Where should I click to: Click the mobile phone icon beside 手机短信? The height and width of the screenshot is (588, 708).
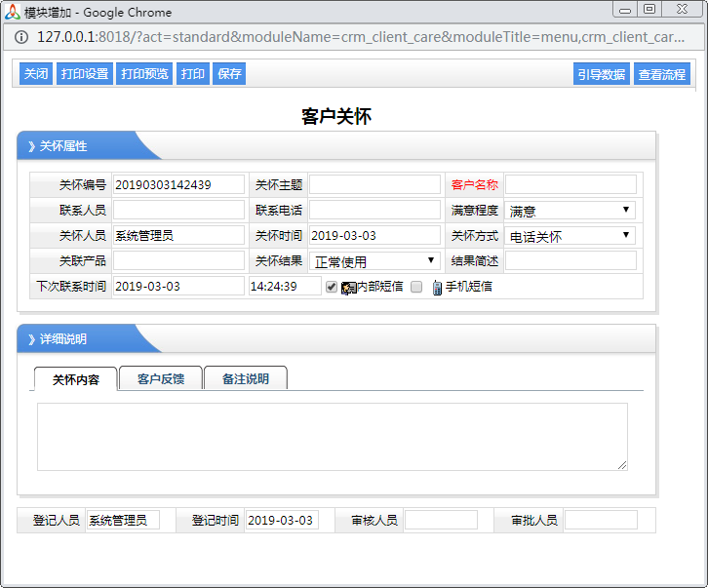point(436,288)
